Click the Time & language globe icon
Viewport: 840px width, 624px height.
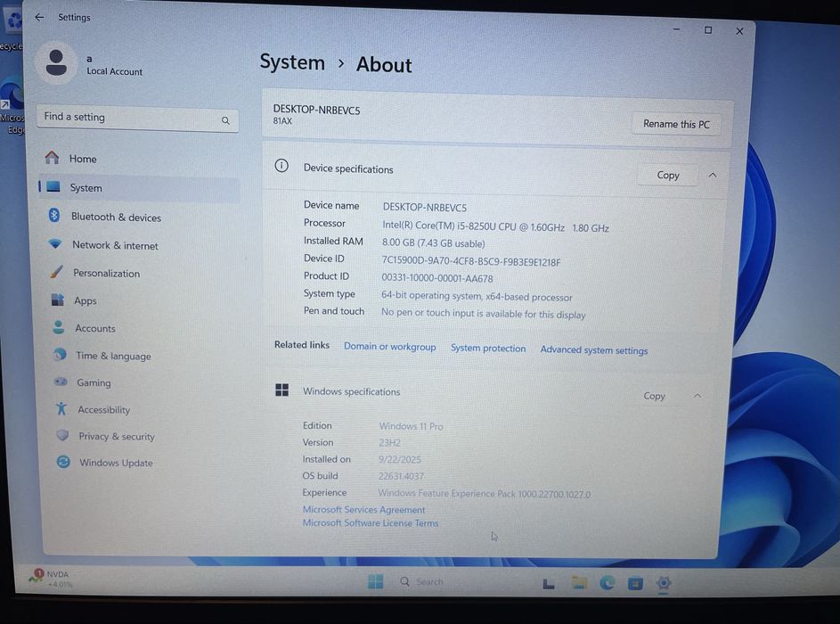[x=60, y=355]
